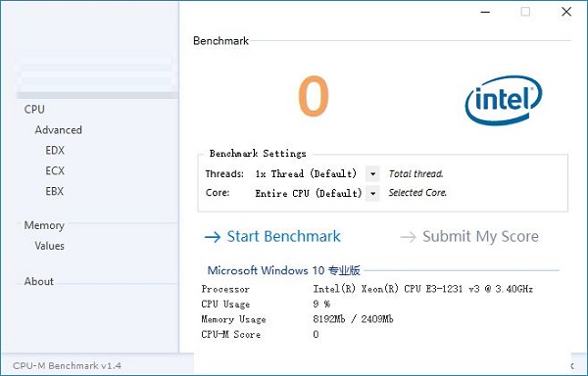The height and width of the screenshot is (376, 588).
Task: Click the 'Processor' label
Action: (x=225, y=289)
